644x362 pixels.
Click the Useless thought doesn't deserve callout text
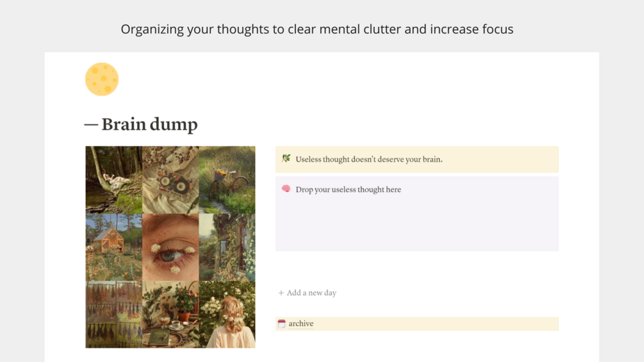click(x=369, y=160)
